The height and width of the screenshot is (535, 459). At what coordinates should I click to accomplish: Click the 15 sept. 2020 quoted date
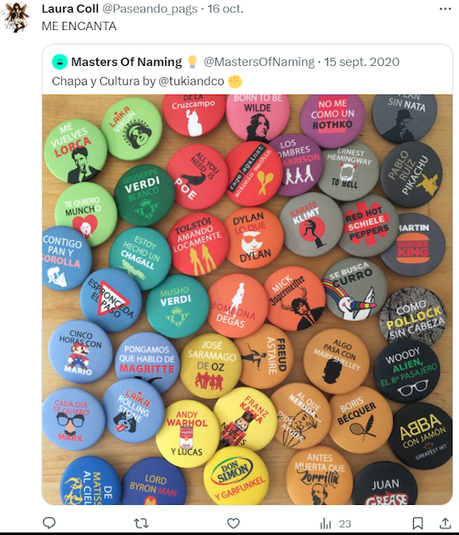[x=362, y=62]
